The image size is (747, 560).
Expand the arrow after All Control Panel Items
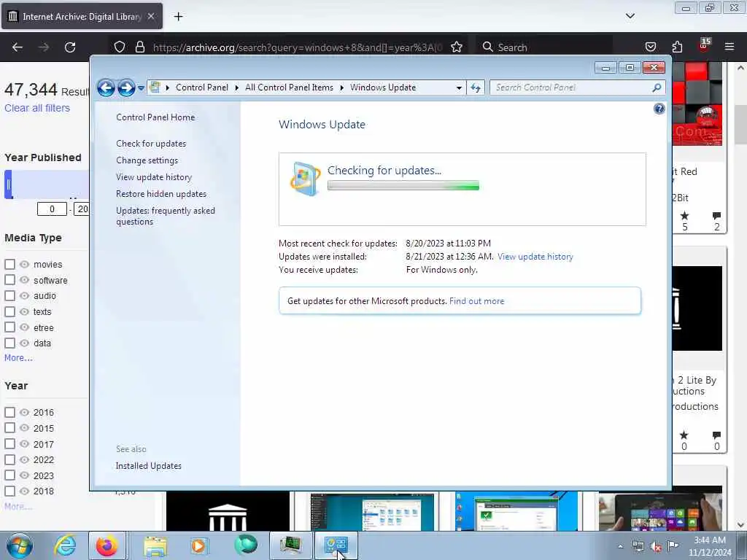point(341,87)
